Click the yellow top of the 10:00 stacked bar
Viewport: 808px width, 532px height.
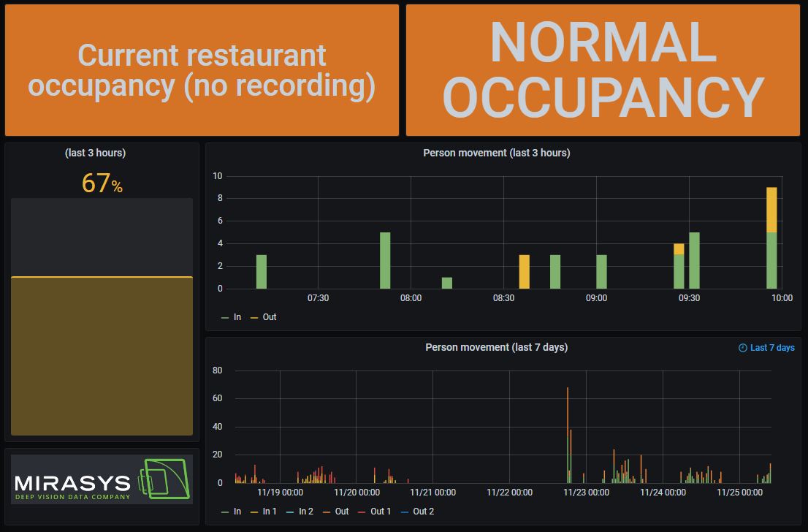point(771,210)
